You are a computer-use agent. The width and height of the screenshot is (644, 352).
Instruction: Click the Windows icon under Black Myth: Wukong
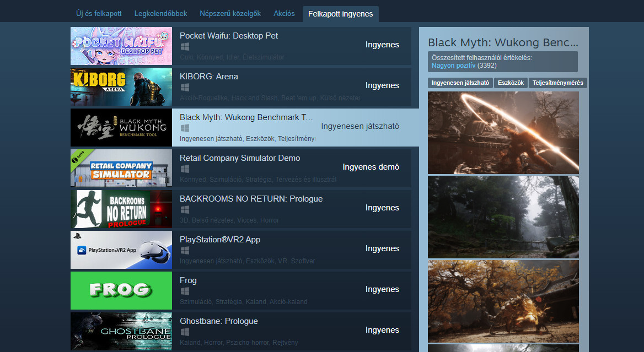click(x=185, y=128)
